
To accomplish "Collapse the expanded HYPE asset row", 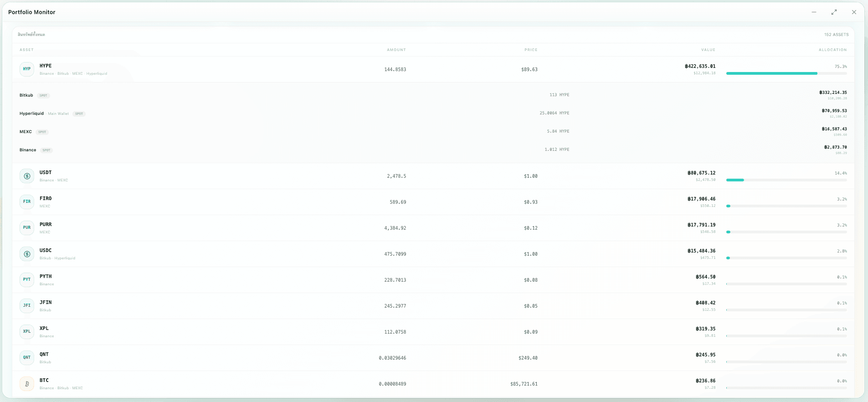I will pyautogui.click(x=433, y=69).
